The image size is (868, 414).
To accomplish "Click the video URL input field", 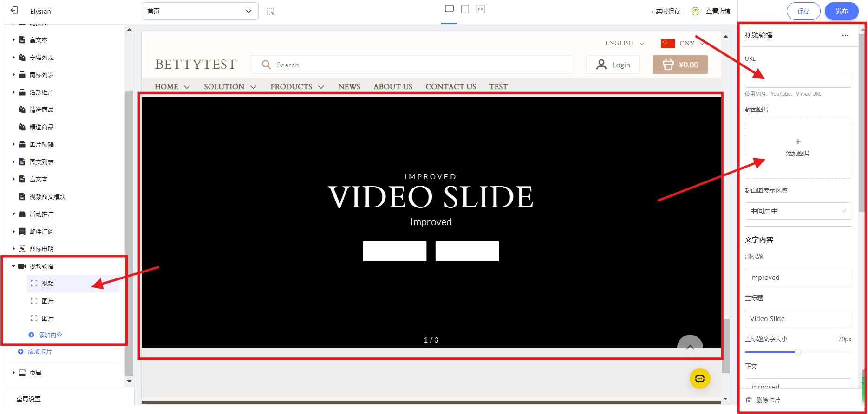I will tap(797, 79).
